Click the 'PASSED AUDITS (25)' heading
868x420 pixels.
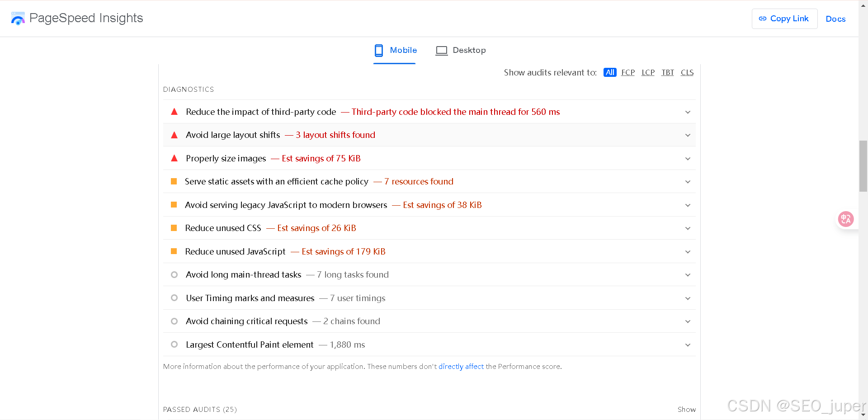click(x=200, y=409)
